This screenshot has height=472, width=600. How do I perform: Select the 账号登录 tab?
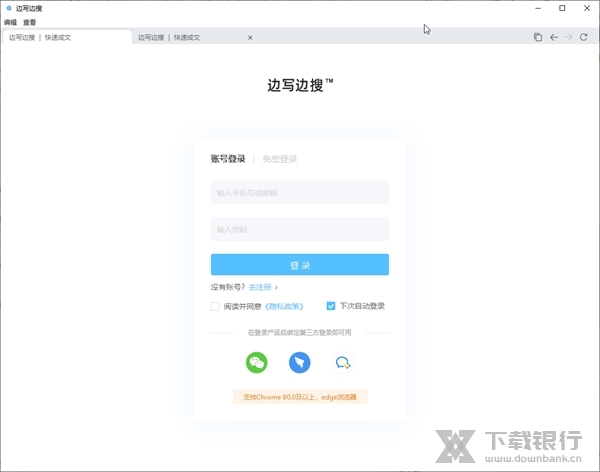pyautogui.click(x=228, y=158)
